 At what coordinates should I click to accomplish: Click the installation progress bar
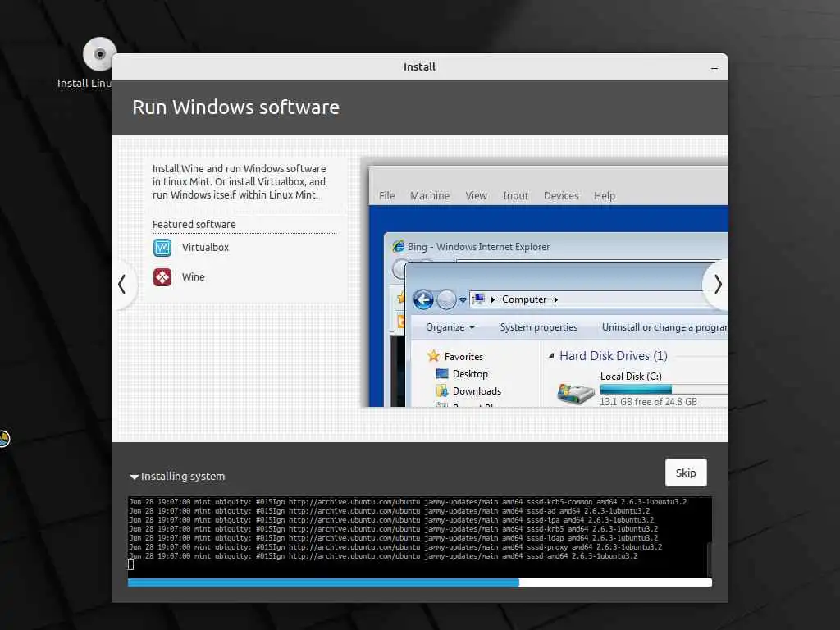[x=419, y=582]
